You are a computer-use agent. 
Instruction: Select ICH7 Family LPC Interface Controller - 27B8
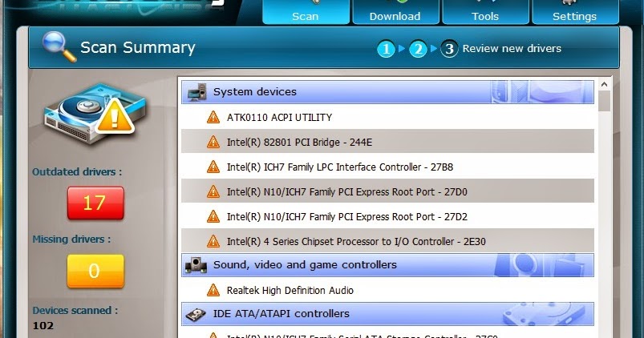coord(387,167)
